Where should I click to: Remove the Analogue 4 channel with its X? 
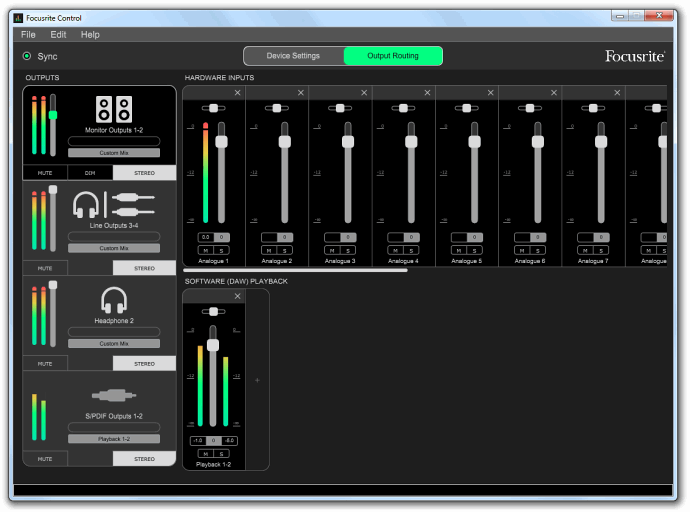[427, 93]
